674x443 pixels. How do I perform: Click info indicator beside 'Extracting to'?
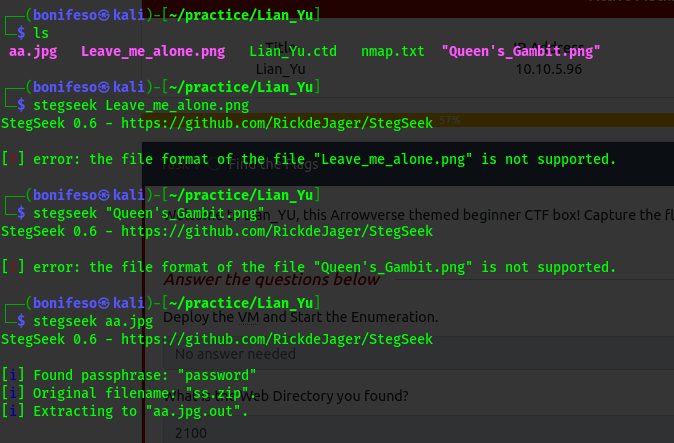10,411
